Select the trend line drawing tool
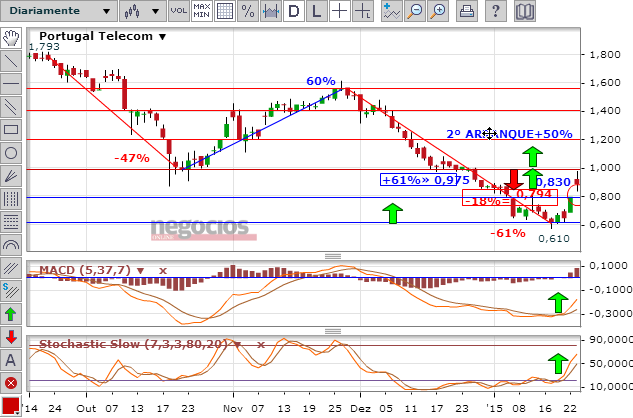The width and height of the screenshot is (633, 418). (11, 61)
